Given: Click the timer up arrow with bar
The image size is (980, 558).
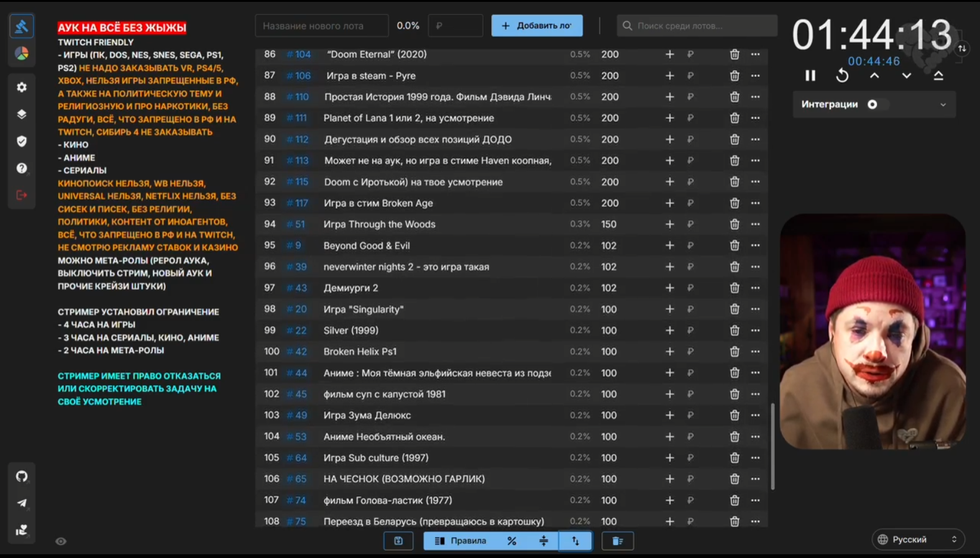Looking at the screenshot, I should click(938, 76).
